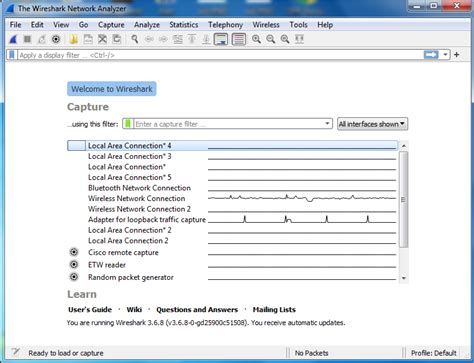Select Local Area Connection* 5 interface
Viewport: 474px width, 363px height.
pyautogui.click(x=232, y=177)
